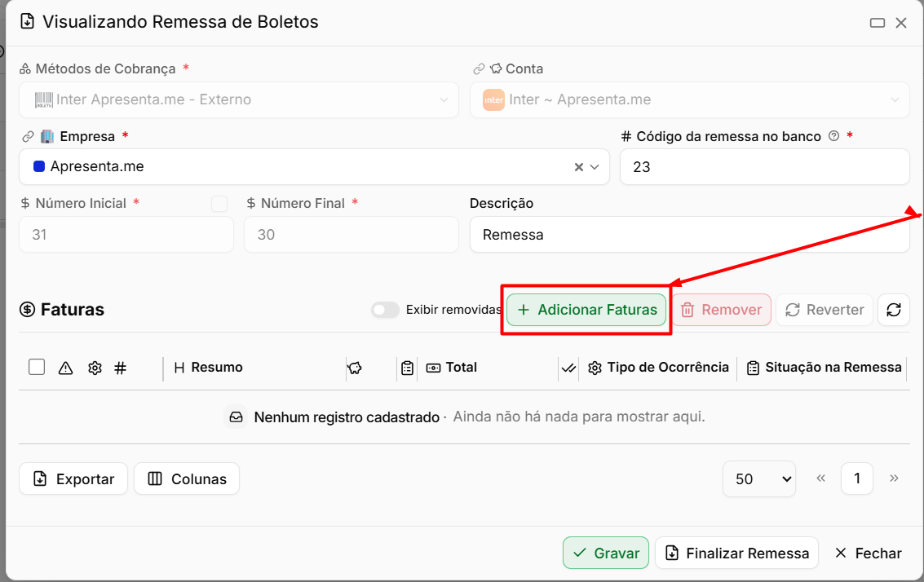Image resolution: width=924 pixels, height=582 pixels.
Task: Toggle the Exibir removidas switch
Action: coord(386,310)
